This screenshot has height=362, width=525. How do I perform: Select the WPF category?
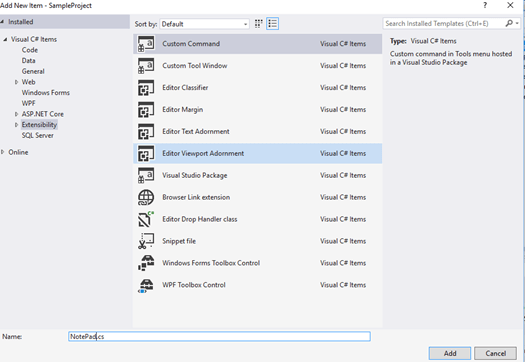click(28, 103)
